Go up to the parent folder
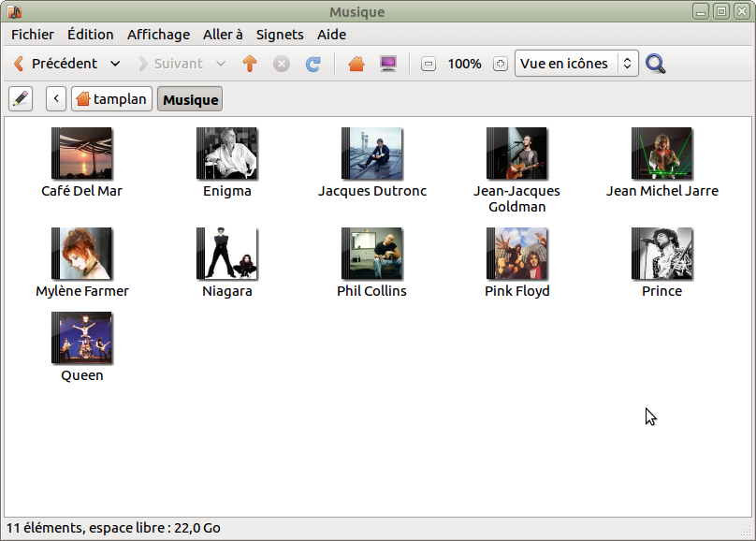The image size is (756, 541). pyautogui.click(x=250, y=64)
